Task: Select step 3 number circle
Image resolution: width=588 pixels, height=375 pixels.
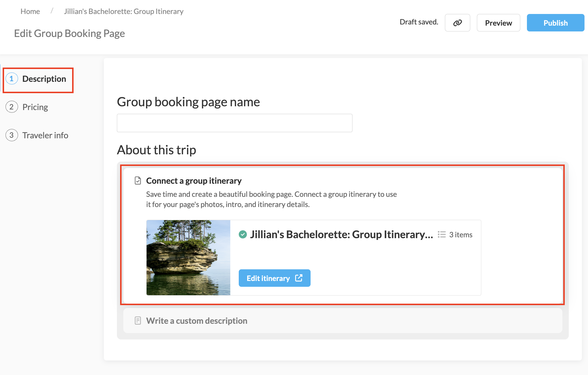Action: pos(12,135)
